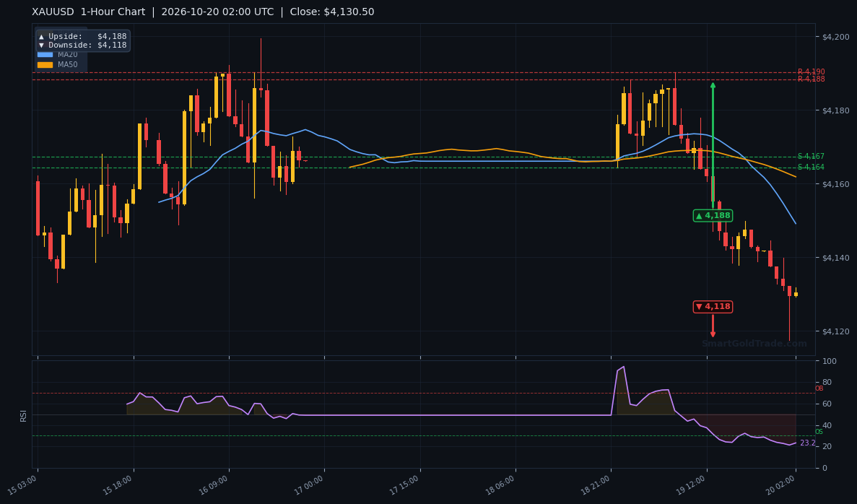Image resolution: width=857 pixels, height=504 pixels.
Task: Click the R 4,188 resistance label
Action: [x=811, y=79]
